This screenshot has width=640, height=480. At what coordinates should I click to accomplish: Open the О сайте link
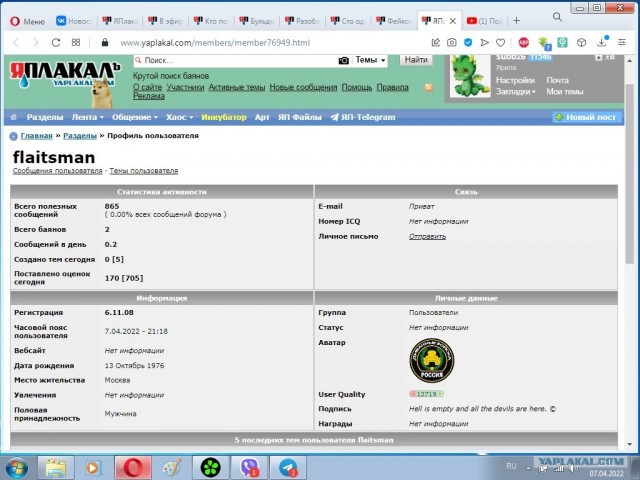(148, 87)
